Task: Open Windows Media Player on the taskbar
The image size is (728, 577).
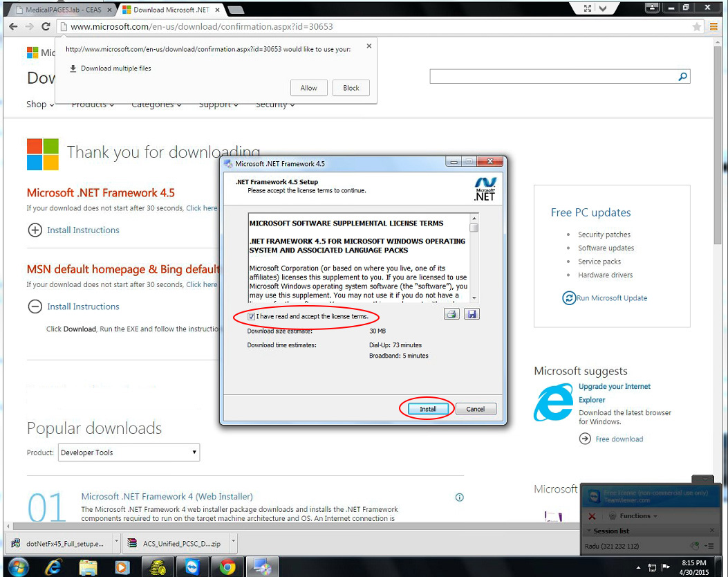Action: pyautogui.click(x=122, y=567)
